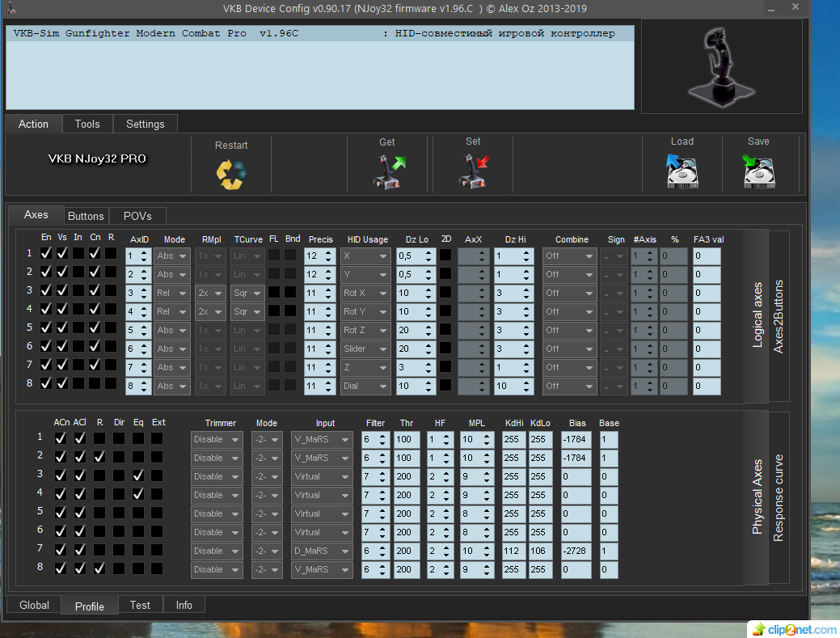Viewport: 840px width, 638px height.
Task: Select the Logical axes side tab
Action: pyautogui.click(x=757, y=315)
